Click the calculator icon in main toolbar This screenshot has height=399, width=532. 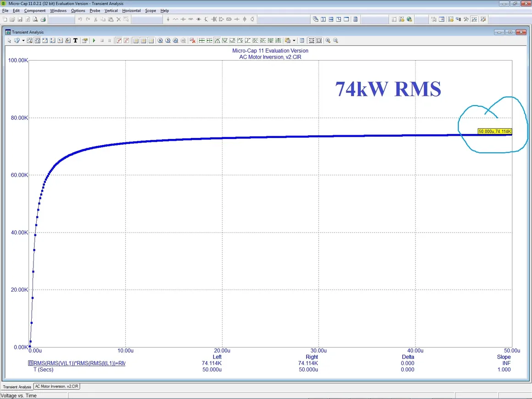(356, 19)
